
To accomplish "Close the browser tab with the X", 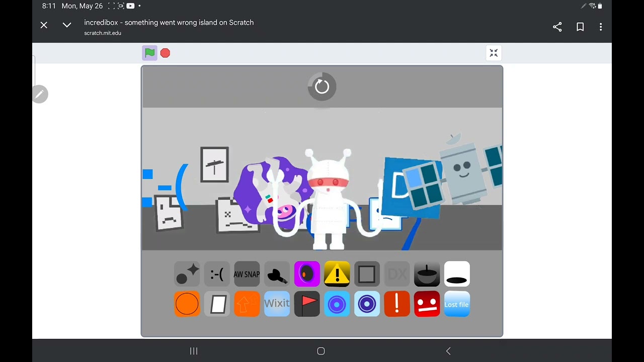I will [x=44, y=25].
